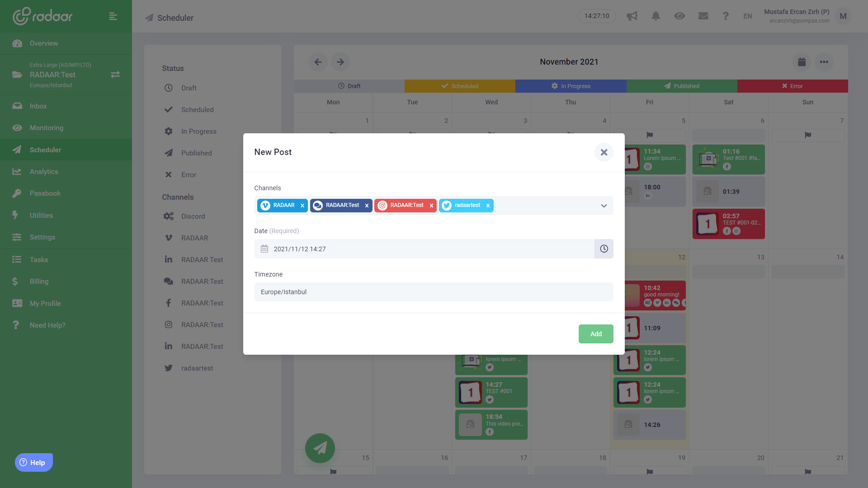Remove the Instagram RADAAR:Test channel chip
868x488 pixels.
(x=431, y=206)
